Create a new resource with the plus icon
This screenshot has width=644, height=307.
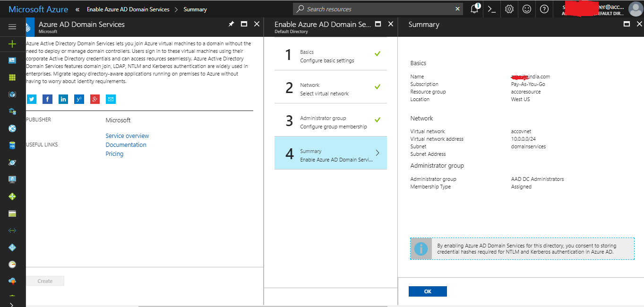pos(12,43)
